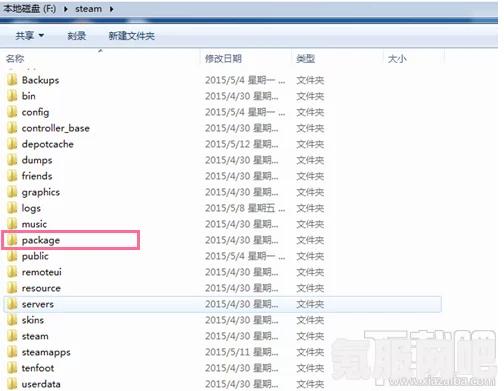
Task: Click the date of the public row
Action: click(x=245, y=256)
